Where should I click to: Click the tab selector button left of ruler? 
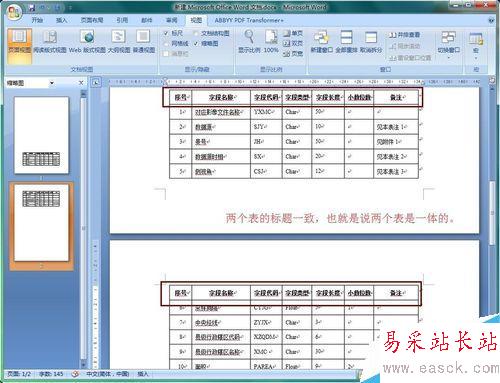pyautogui.click(x=96, y=82)
